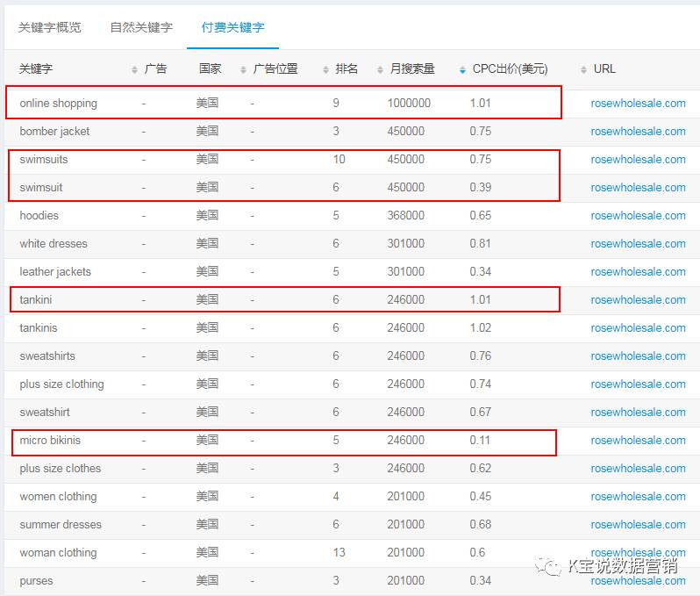Open rosewholesale.com link for micro bikinis
Screen dimensions: 700x596
click(x=638, y=441)
